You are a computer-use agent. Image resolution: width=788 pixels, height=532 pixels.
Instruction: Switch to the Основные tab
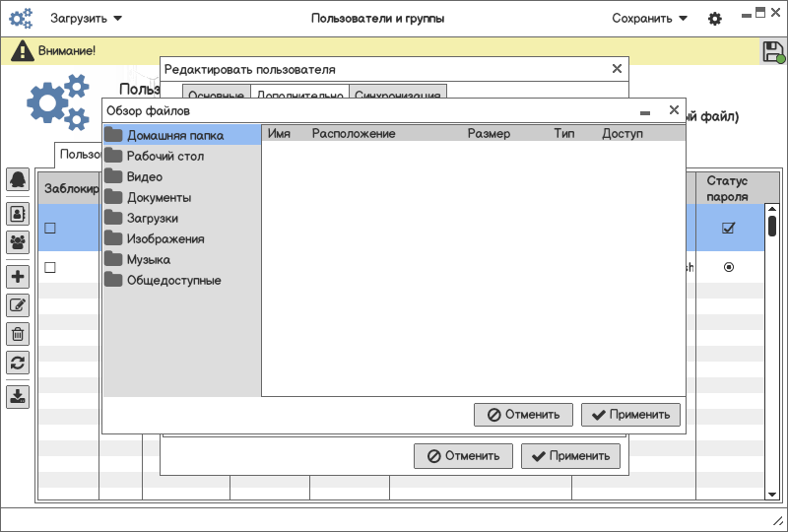click(216, 92)
